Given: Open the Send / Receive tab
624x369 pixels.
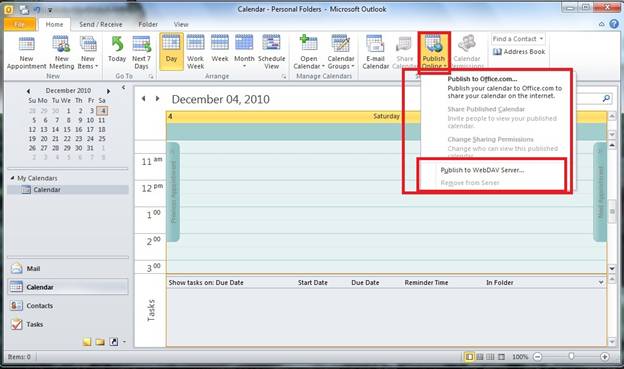Looking at the screenshot, I should [101, 24].
